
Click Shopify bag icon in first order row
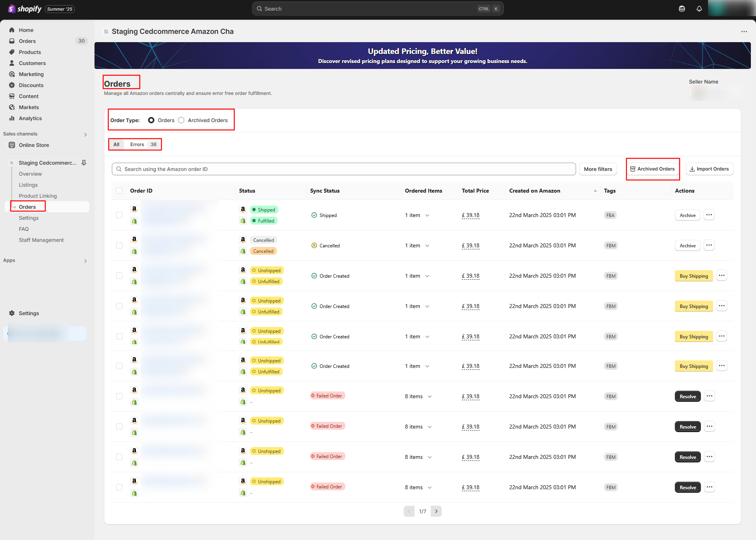coord(134,221)
